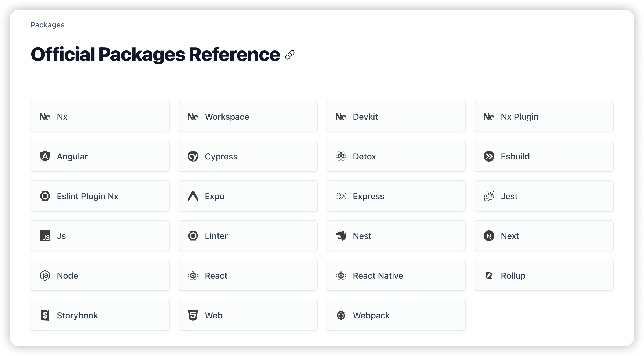Copy the heading anchor link icon
The image size is (644, 356).
(x=290, y=55)
